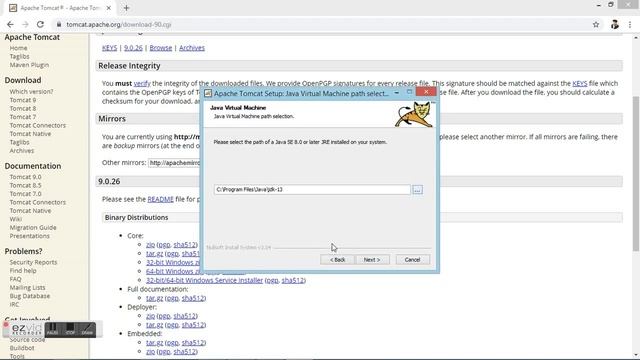Viewport: 640px width, 360px height.
Task: Open Chrome three-dot menu
Action: [x=630, y=24]
